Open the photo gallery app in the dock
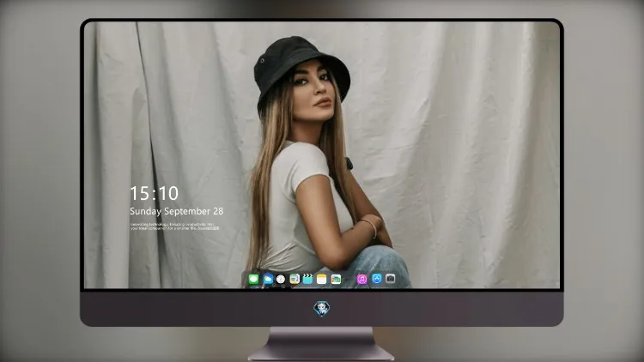 point(336,280)
